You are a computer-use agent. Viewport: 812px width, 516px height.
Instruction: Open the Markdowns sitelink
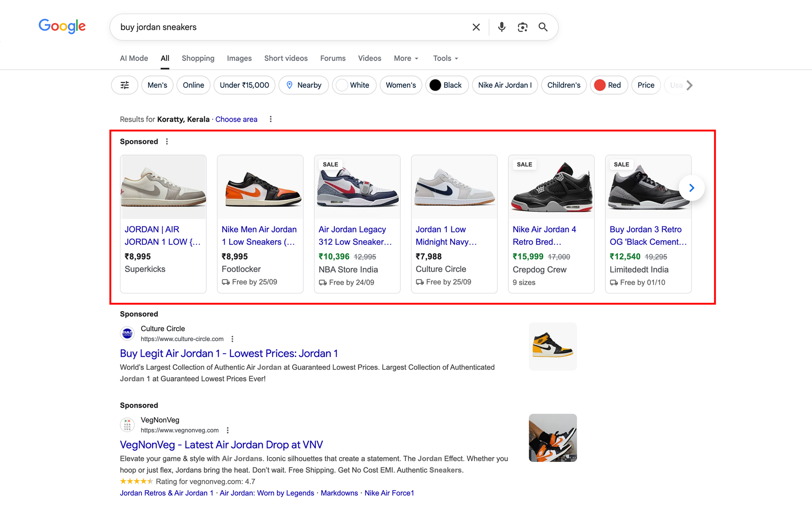(x=339, y=493)
